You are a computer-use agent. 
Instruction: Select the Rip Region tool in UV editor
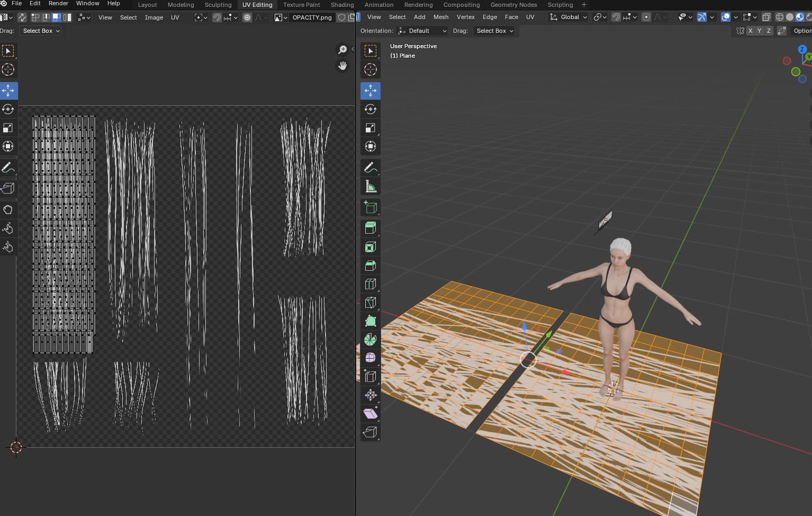pos(8,189)
